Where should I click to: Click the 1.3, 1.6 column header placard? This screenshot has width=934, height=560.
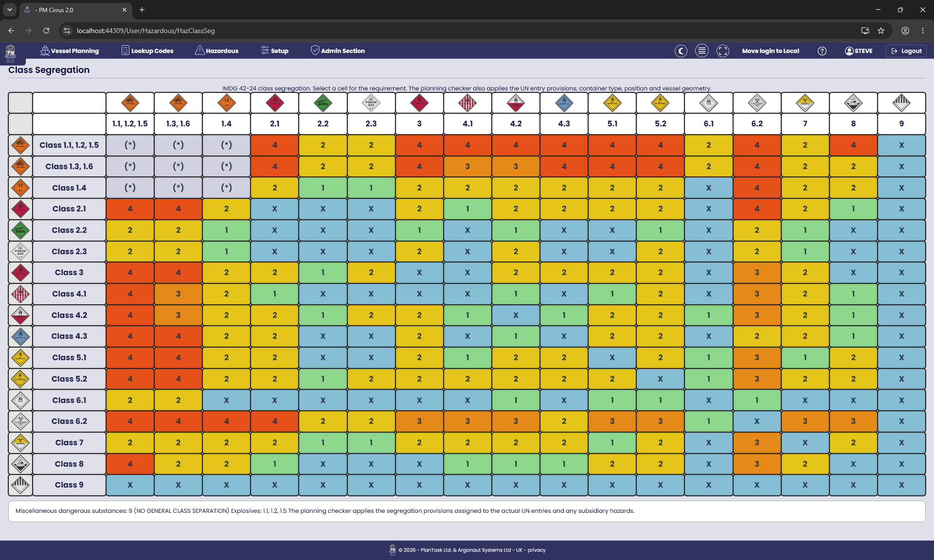178,103
